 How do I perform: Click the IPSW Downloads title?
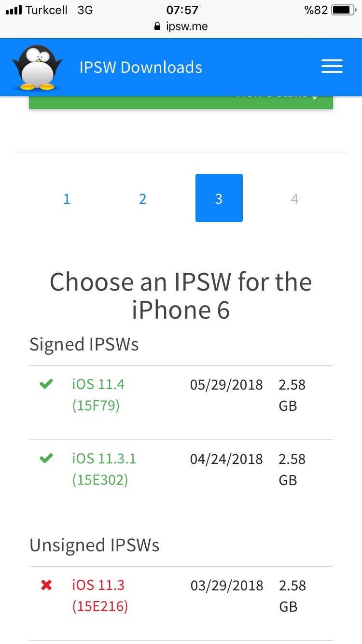(x=140, y=67)
